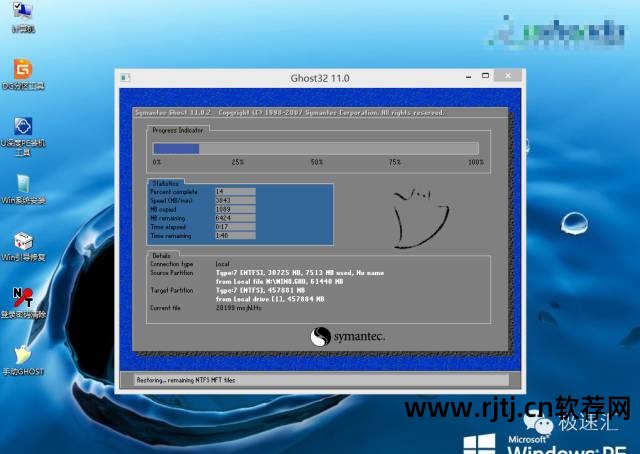Viewport: 640px width, 454px height.
Task: Open the U深度PE装机工具 desktop icon
Action: tap(23, 137)
